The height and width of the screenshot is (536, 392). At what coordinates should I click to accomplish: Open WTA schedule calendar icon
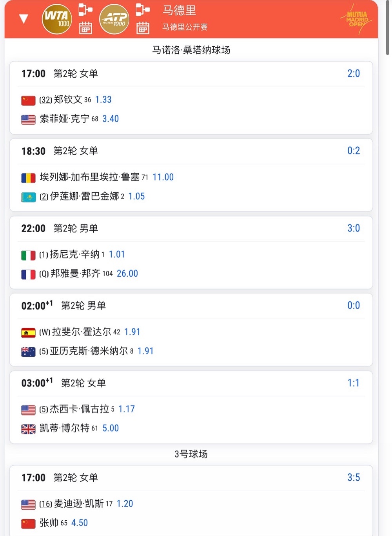click(x=85, y=28)
